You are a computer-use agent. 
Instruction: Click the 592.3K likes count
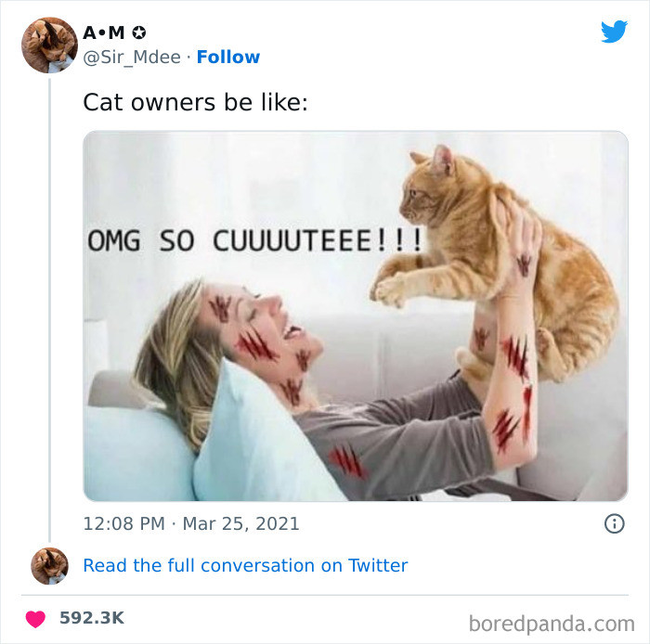click(91, 617)
